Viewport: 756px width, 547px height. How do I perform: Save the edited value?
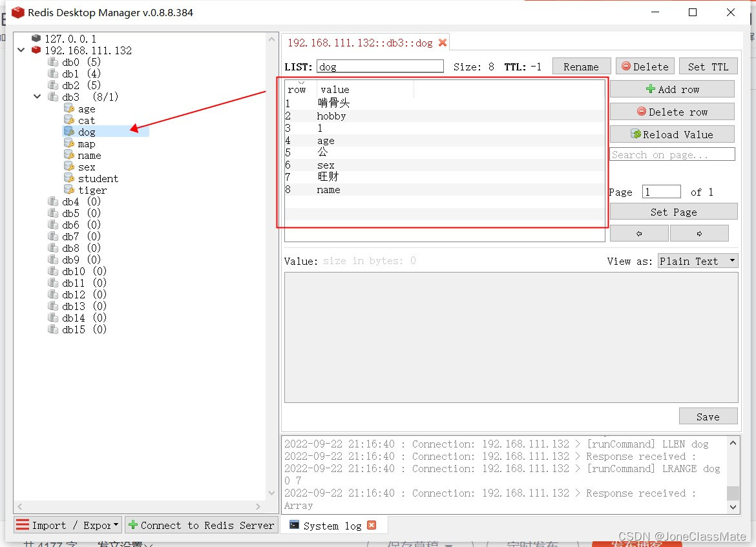[x=708, y=417]
